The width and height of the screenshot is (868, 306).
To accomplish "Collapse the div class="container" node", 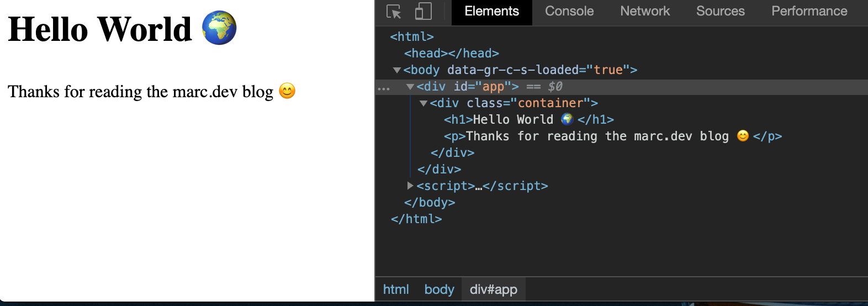I will (423, 103).
